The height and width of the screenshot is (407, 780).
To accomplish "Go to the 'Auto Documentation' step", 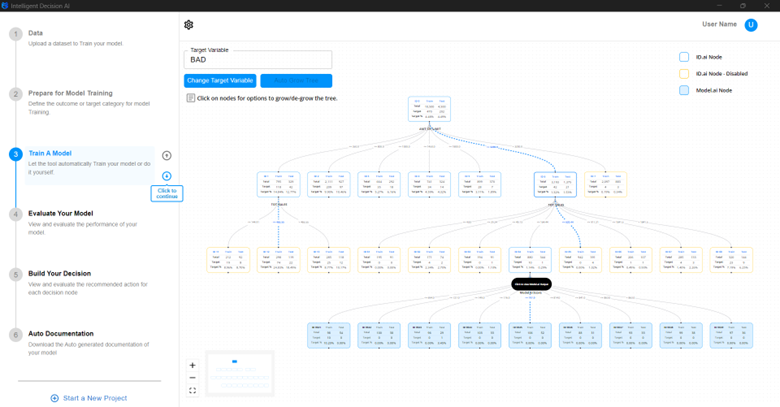I will point(61,334).
